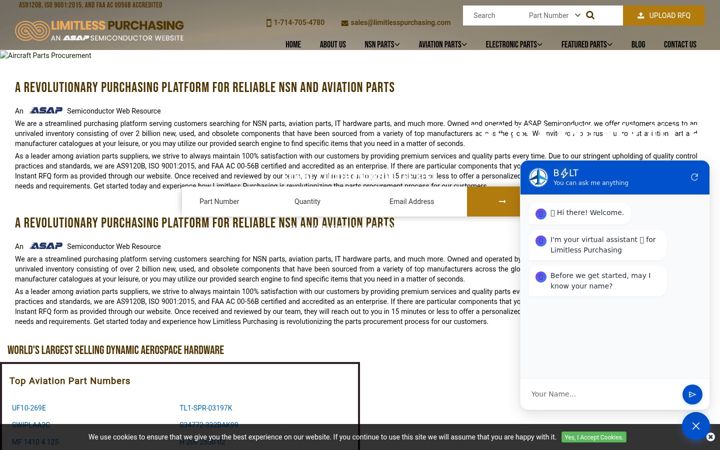This screenshot has height=450, width=720.
Task: Click the phone number 1-714-705-4780
Action: click(x=295, y=22)
